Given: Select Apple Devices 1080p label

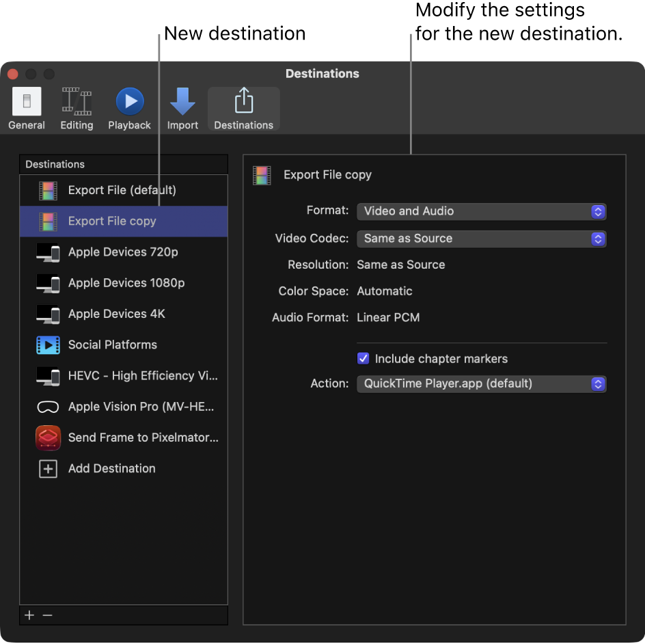Looking at the screenshot, I should click(126, 283).
